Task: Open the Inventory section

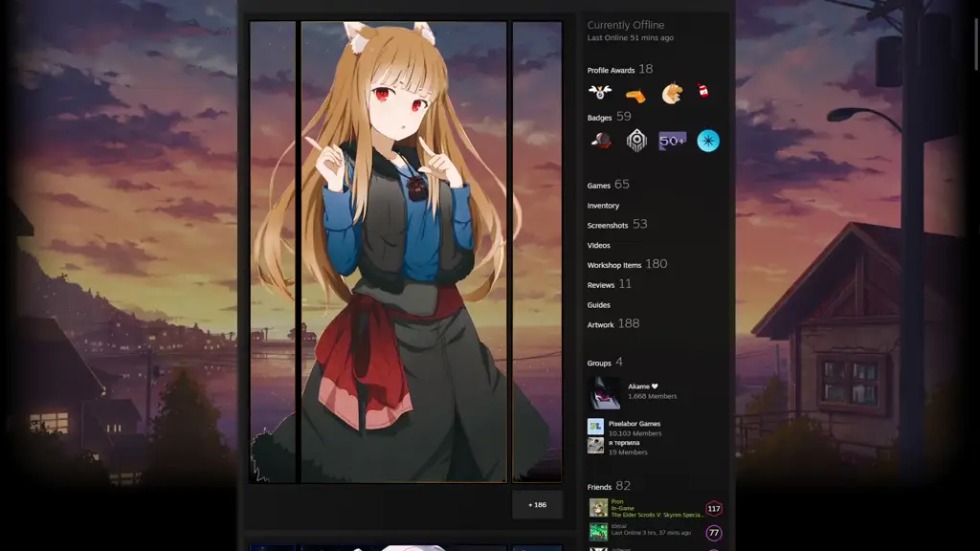Action: point(603,205)
